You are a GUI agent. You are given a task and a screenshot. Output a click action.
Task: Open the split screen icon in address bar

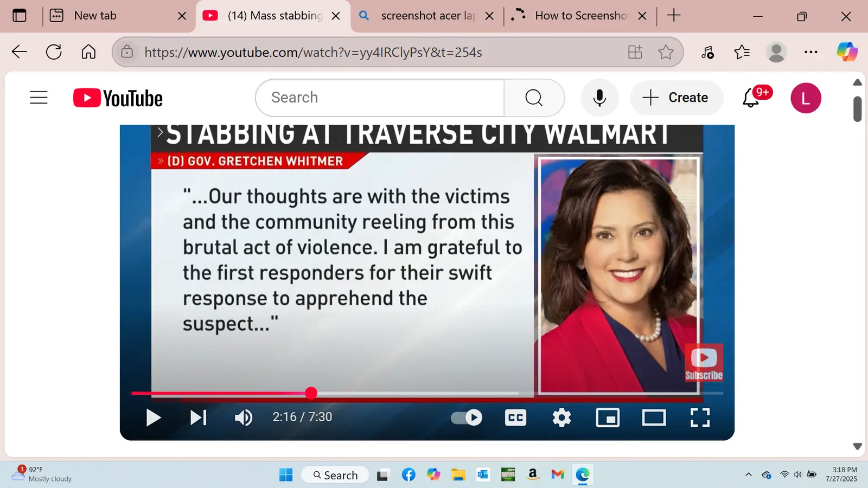(635, 52)
